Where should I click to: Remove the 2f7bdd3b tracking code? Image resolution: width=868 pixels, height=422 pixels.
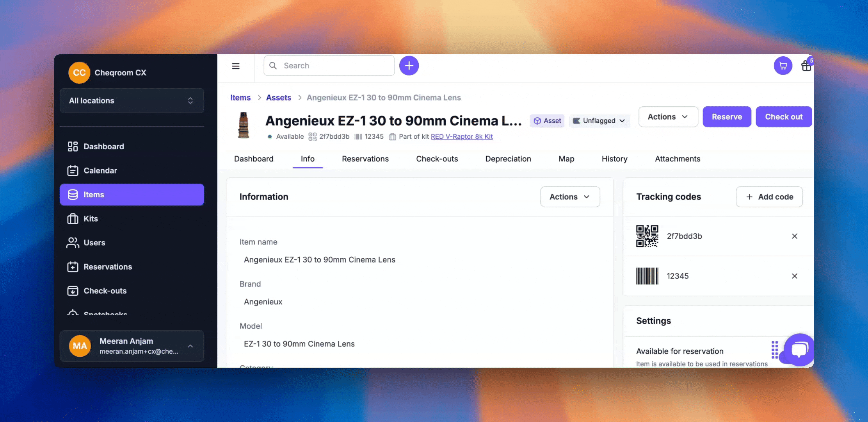tap(794, 236)
